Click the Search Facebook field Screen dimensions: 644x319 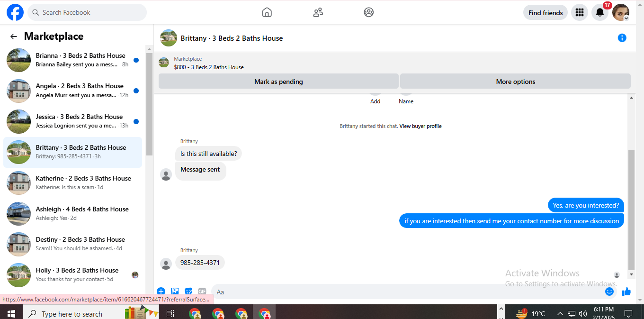(87, 12)
